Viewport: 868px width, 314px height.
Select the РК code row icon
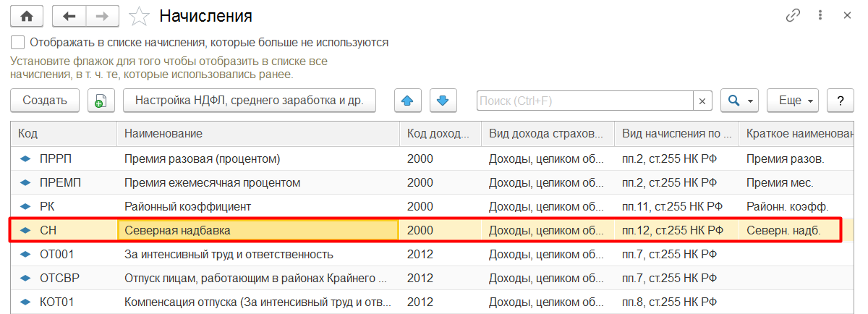[26, 206]
